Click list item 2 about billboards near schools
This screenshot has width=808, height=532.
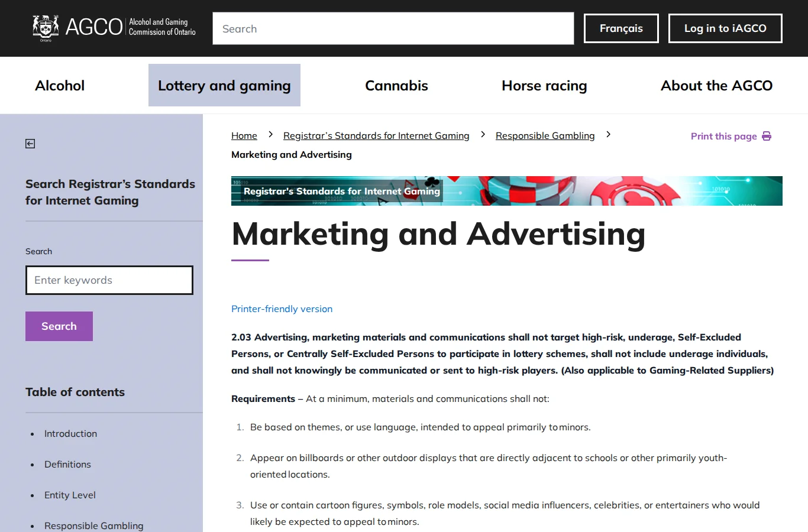(489, 466)
